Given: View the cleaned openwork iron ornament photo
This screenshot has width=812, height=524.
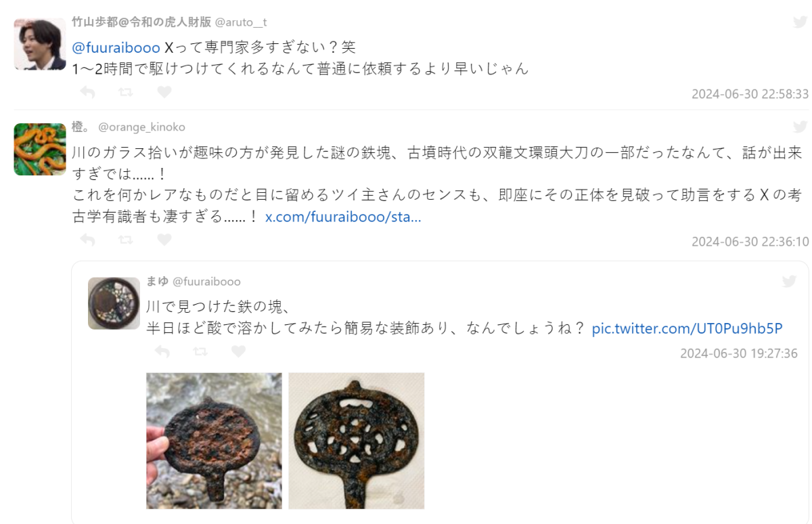Looking at the screenshot, I should tap(357, 441).
